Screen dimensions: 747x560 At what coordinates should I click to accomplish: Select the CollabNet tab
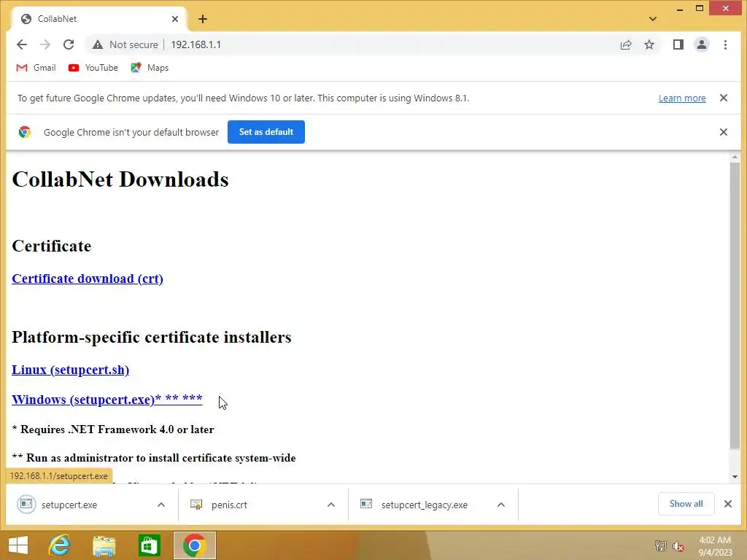(98, 19)
